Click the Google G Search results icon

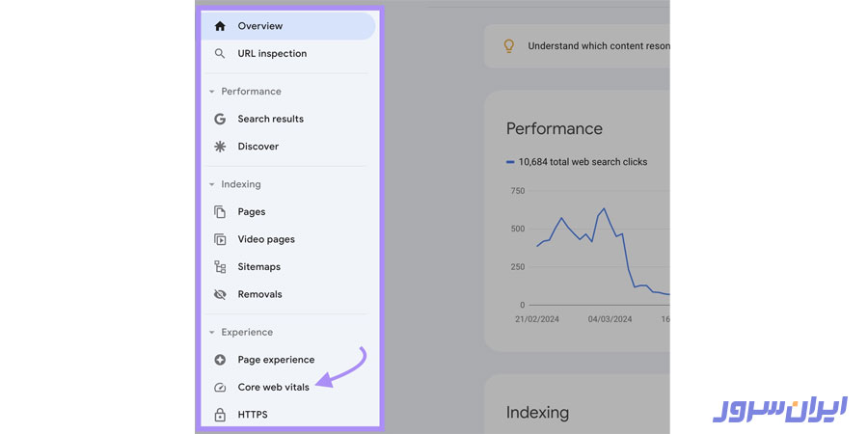pos(220,120)
